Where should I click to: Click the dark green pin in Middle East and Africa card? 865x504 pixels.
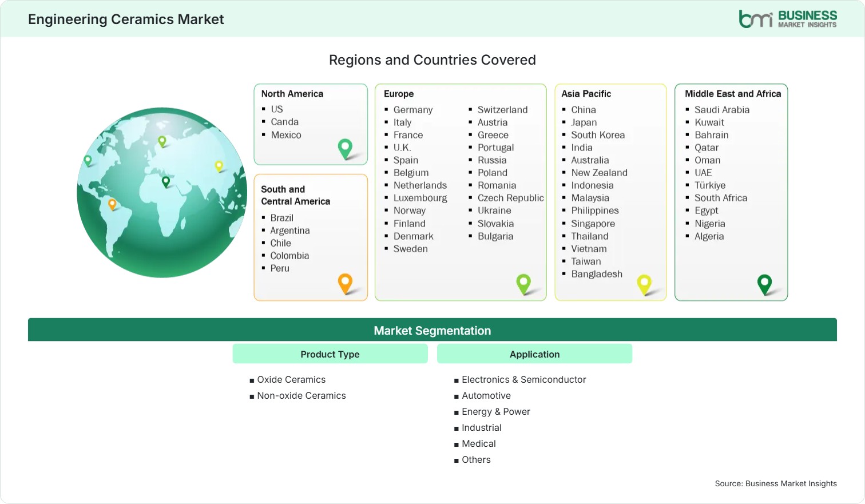764,284
